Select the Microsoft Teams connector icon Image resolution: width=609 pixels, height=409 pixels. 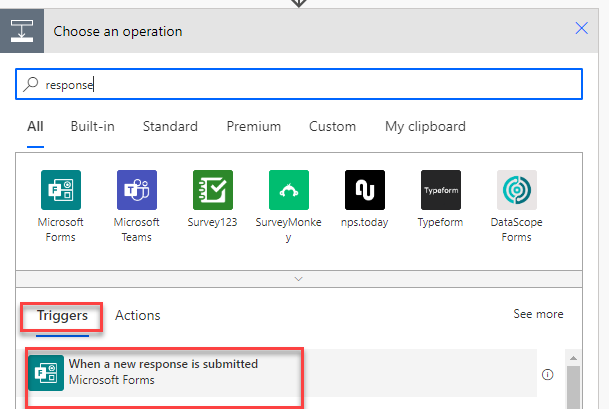coord(137,190)
